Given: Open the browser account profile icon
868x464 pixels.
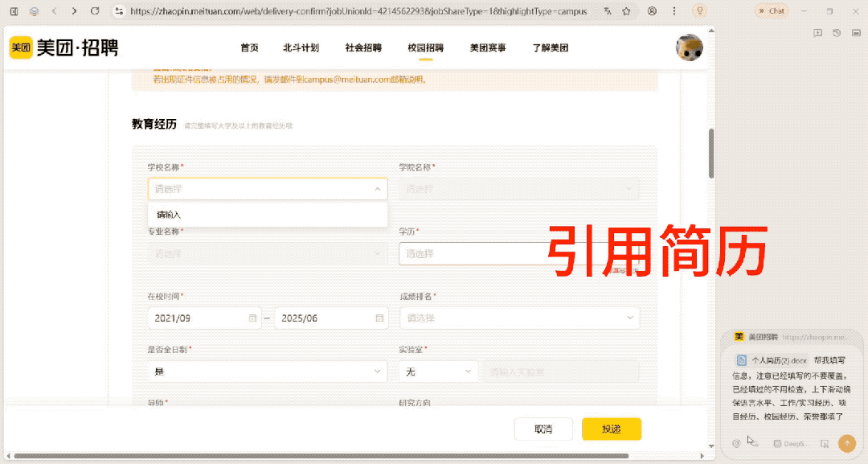Looking at the screenshot, I should point(652,11).
